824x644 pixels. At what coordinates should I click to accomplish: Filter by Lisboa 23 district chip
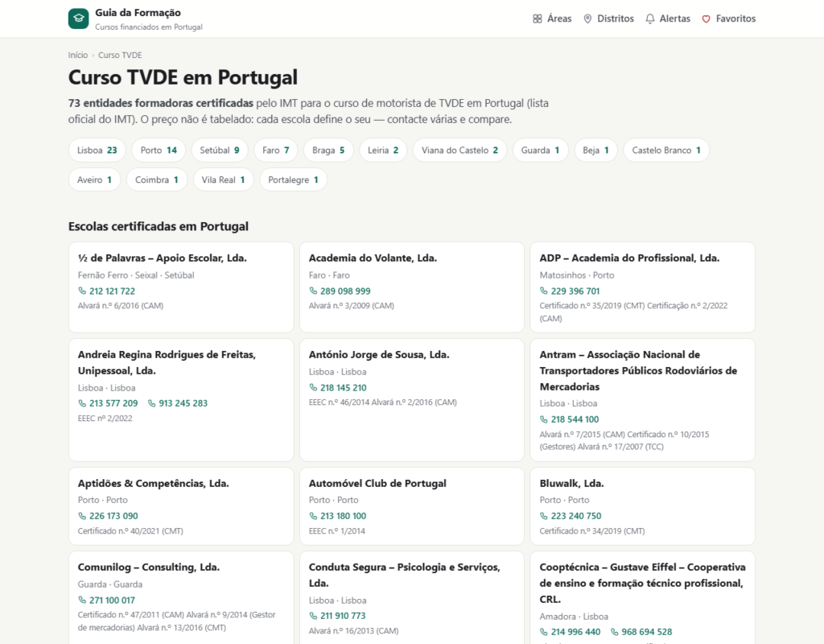click(x=97, y=151)
